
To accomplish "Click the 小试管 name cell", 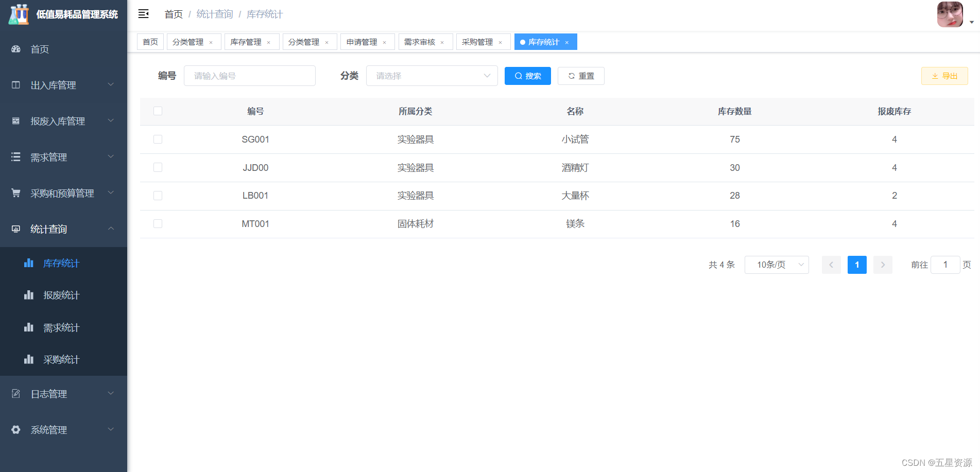I will [575, 139].
